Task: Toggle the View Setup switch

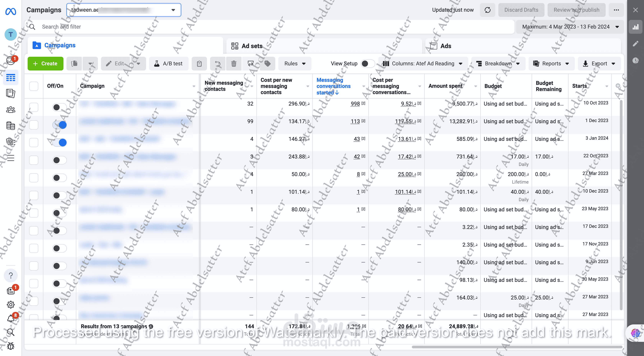Action: (x=367, y=63)
